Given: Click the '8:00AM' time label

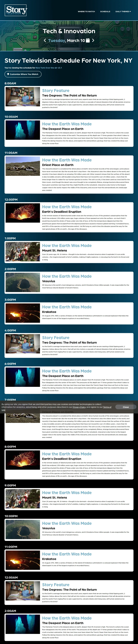Looking at the screenshot, I should click(10, 84).
